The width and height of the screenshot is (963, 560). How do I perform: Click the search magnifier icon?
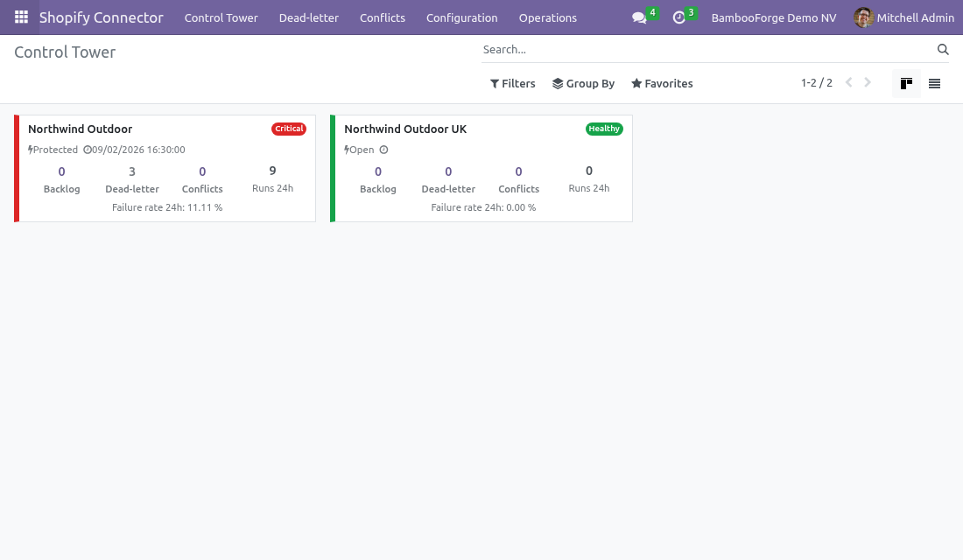pos(943,49)
